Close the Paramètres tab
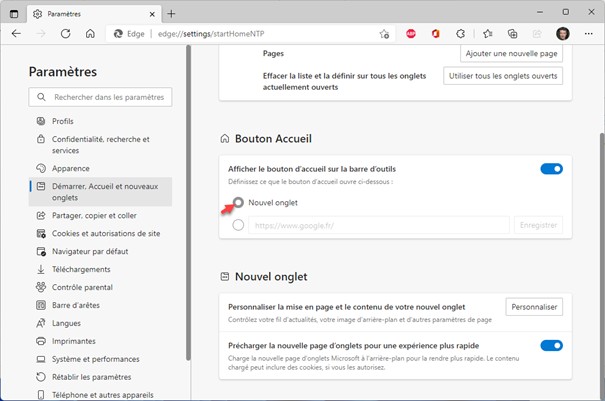The height and width of the screenshot is (401, 605). click(152, 14)
